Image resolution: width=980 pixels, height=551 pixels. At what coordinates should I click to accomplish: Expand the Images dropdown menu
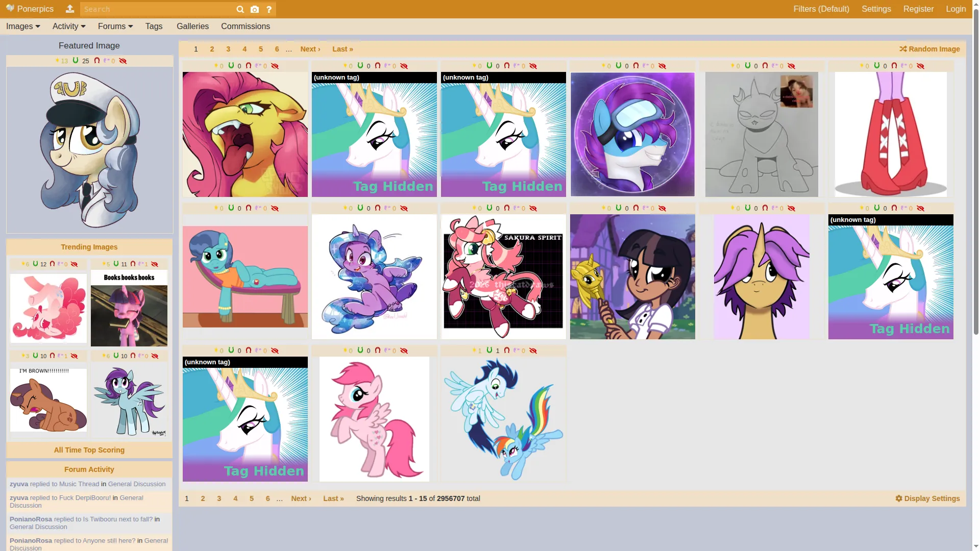(x=23, y=27)
